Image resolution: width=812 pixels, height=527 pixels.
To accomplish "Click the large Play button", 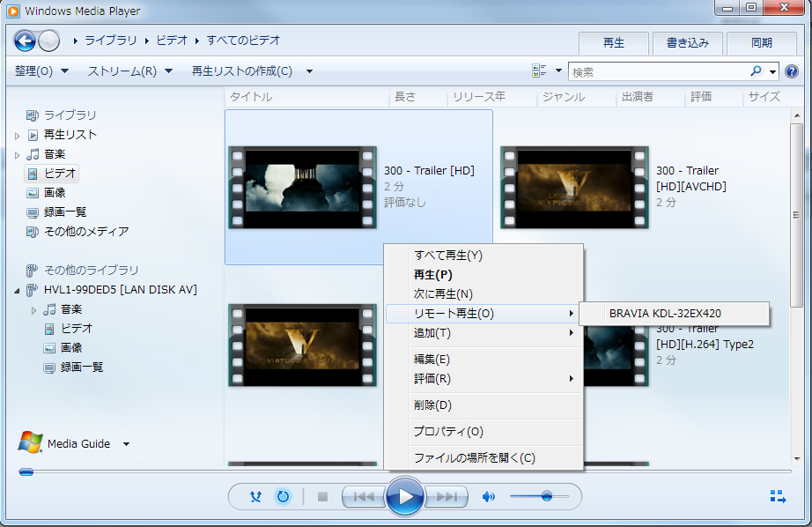I will point(405,497).
